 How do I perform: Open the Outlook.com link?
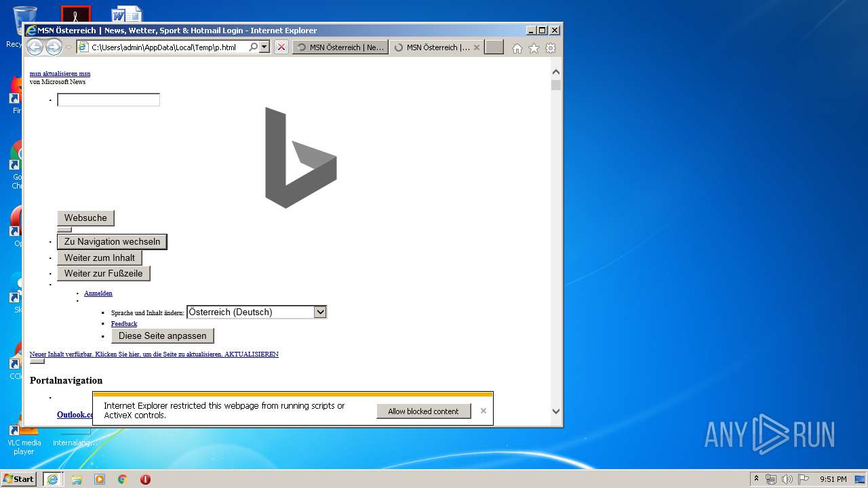coord(75,415)
